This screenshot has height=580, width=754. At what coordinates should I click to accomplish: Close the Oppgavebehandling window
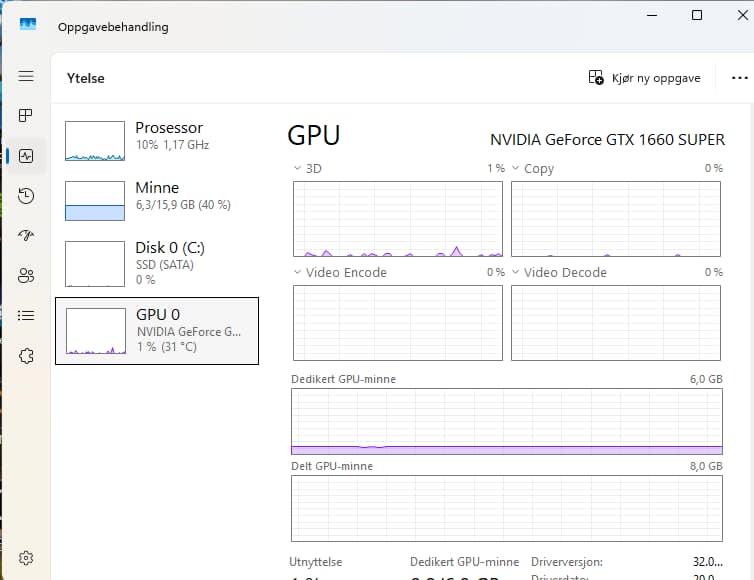742,15
